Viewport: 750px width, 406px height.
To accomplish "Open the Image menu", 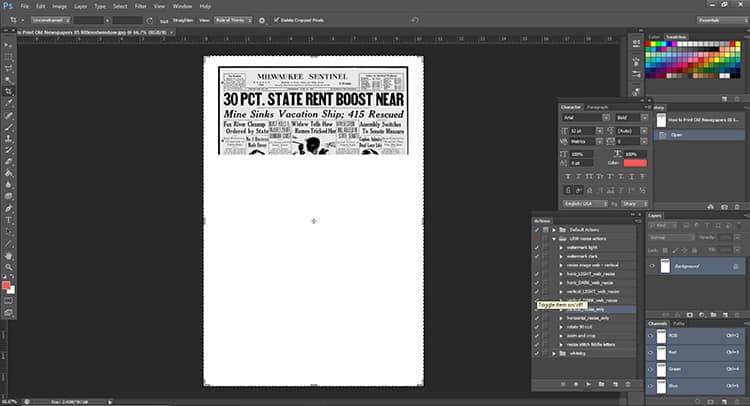I will point(59,6).
